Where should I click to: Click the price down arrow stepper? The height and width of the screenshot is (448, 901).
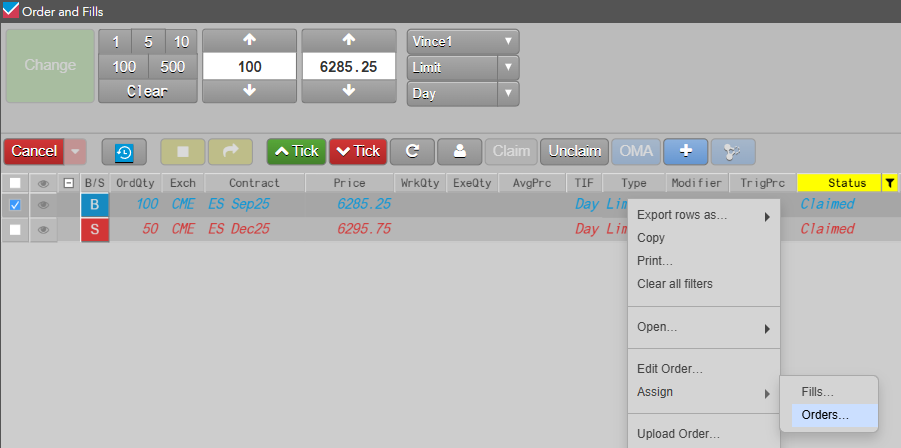(349, 90)
